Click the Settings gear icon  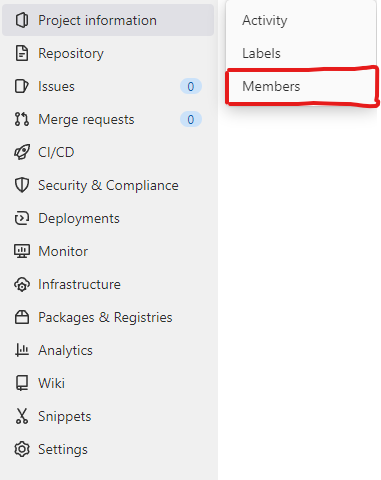click(22, 449)
